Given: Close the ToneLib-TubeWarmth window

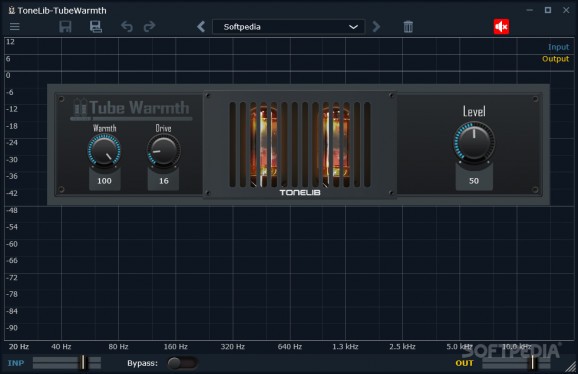Looking at the screenshot, I should [566, 10].
